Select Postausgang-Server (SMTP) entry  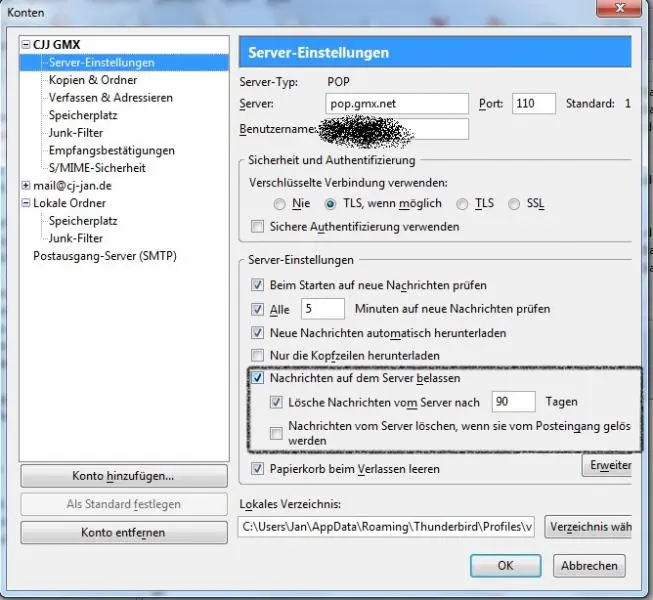(104, 256)
